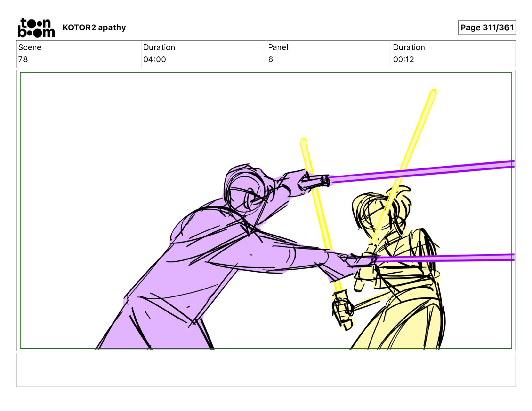Click the 'Scene' header label

point(30,47)
